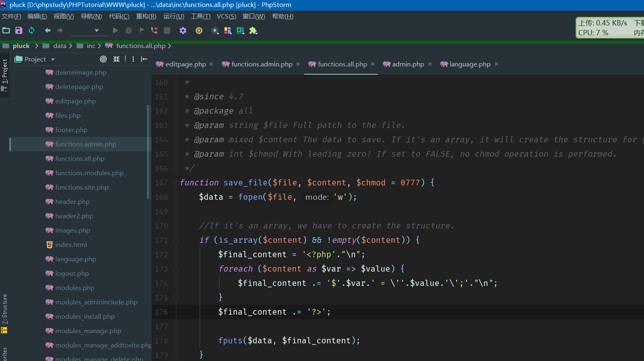Open Project panel options (three dots)
The image size is (644, 361).
(133, 59)
